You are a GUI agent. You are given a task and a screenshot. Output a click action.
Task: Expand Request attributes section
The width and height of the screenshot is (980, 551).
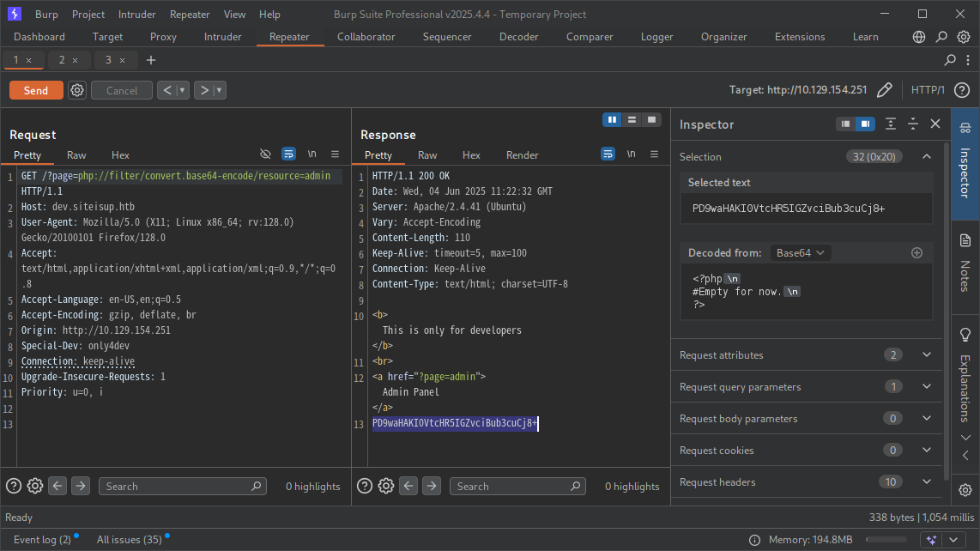pyautogui.click(x=926, y=355)
